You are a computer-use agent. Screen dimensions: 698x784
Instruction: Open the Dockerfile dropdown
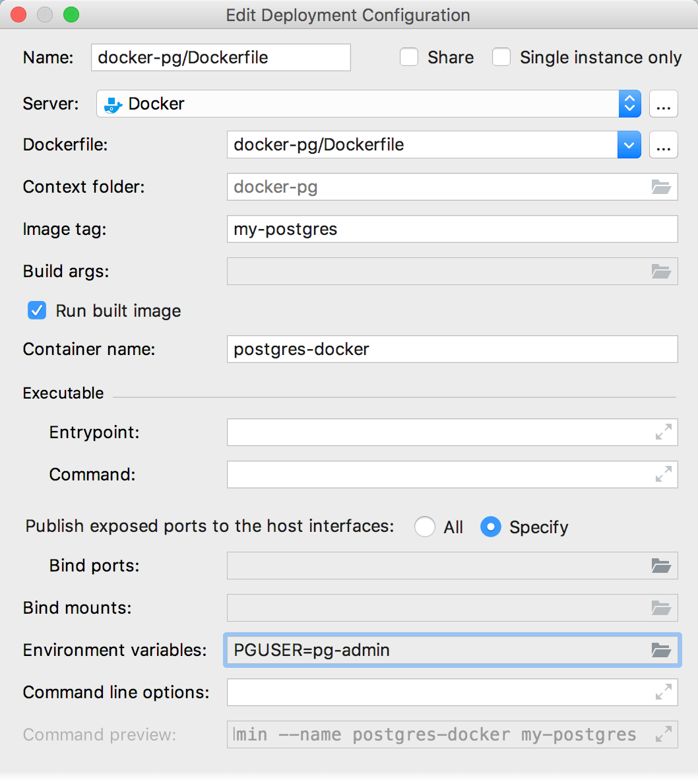click(629, 145)
